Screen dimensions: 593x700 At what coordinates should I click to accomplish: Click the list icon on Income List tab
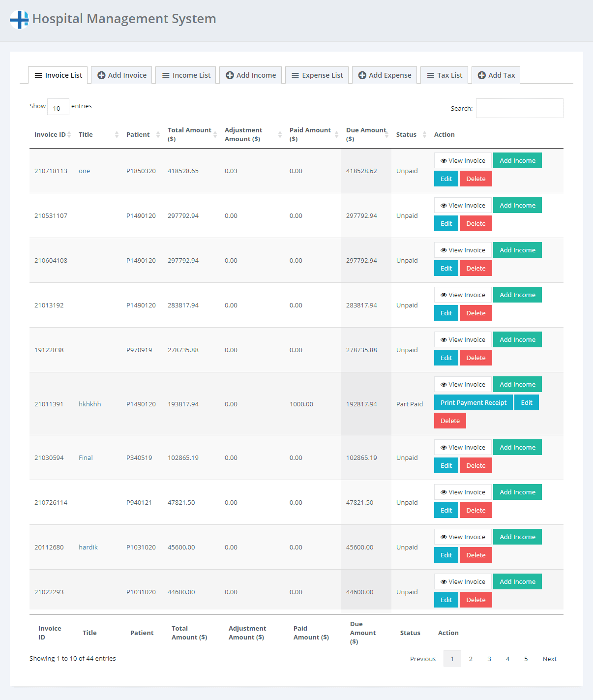(x=166, y=75)
